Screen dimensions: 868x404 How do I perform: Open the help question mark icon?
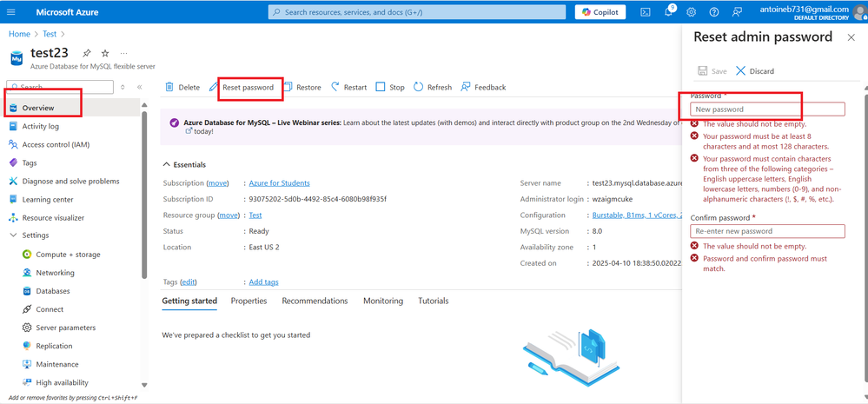pos(714,11)
